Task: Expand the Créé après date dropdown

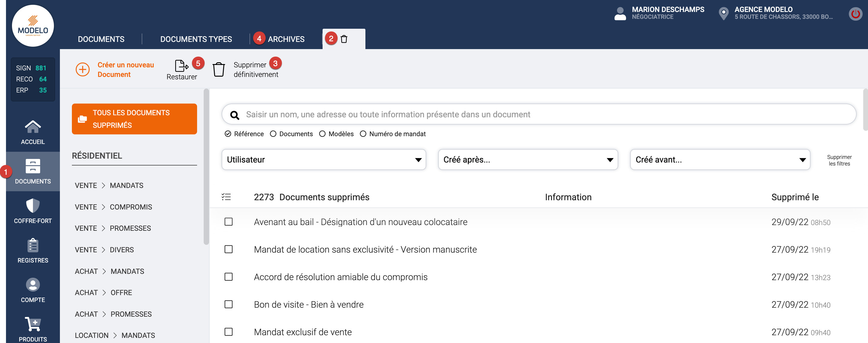Action: (528, 160)
